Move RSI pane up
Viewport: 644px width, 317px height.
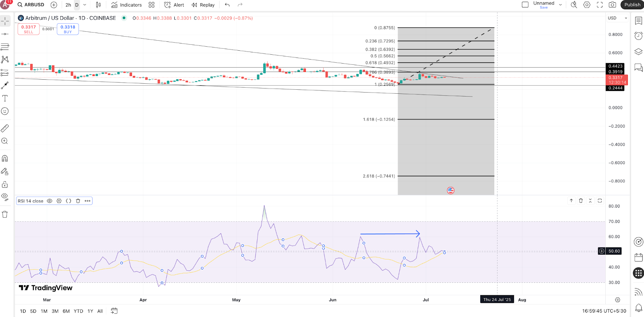pos(571,200)
